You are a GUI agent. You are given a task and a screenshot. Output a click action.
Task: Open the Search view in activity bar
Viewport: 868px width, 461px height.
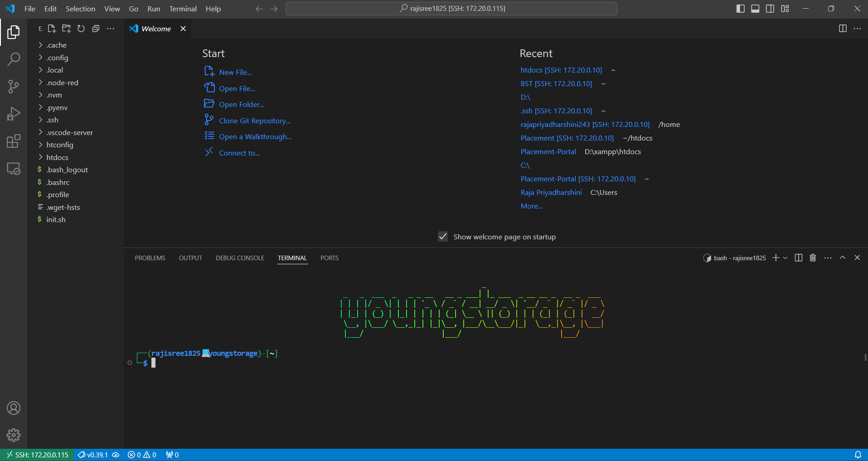point(14,59)
